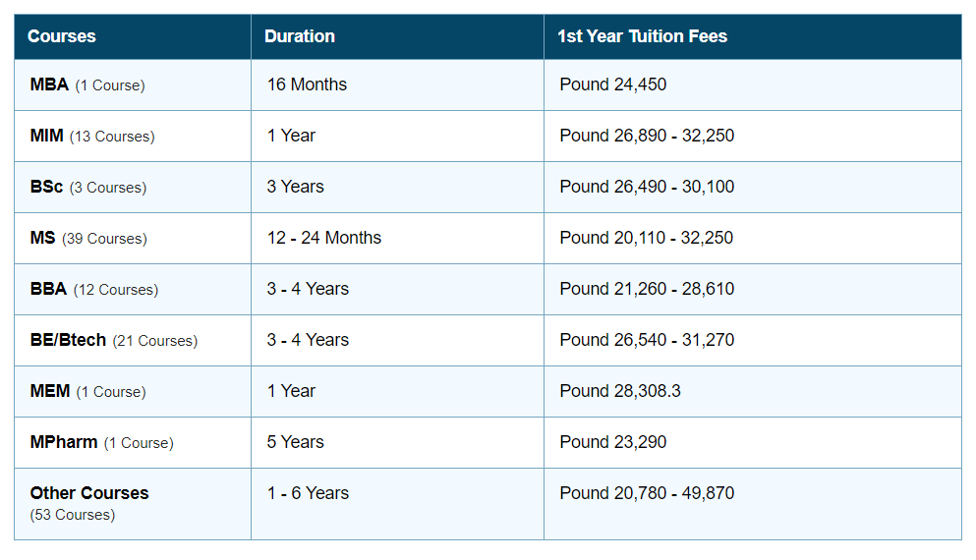
Task: Click the 1 - 6 Years duration text
Action: [x=308, y=493]
